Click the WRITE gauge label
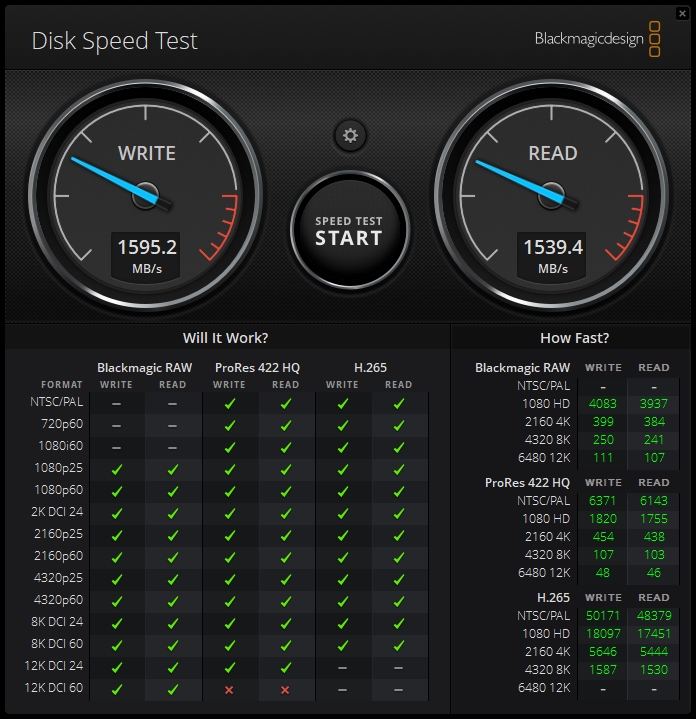The image size is (696, 719). pos(147,153)
